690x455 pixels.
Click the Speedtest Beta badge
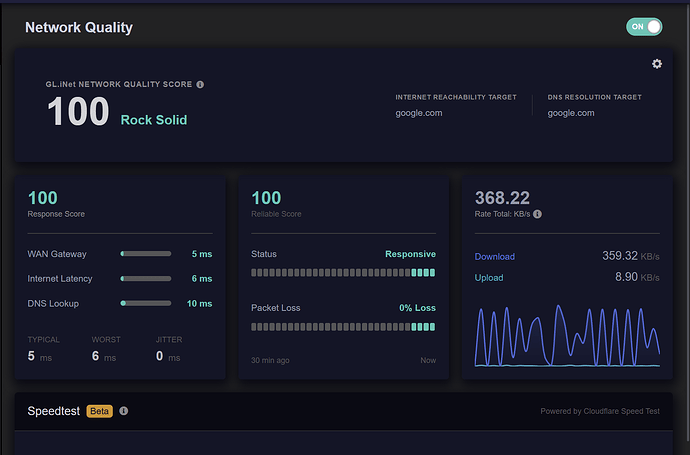[x=99, y=411]
